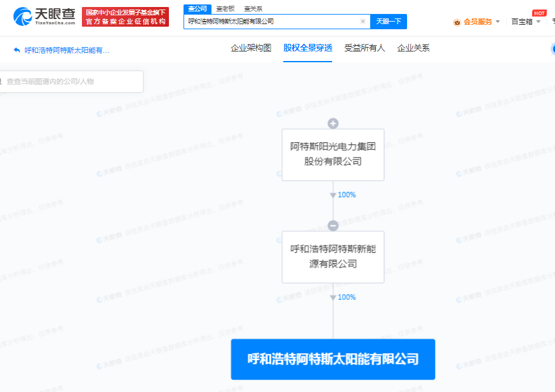Click the 阿特斯阳光电力集团股份有限公司 node

point(333,154)
